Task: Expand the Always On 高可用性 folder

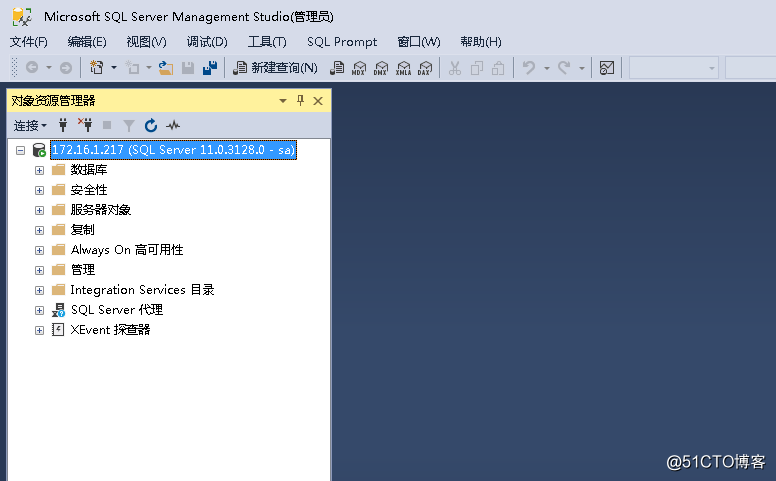Action: tap(40, 250)
